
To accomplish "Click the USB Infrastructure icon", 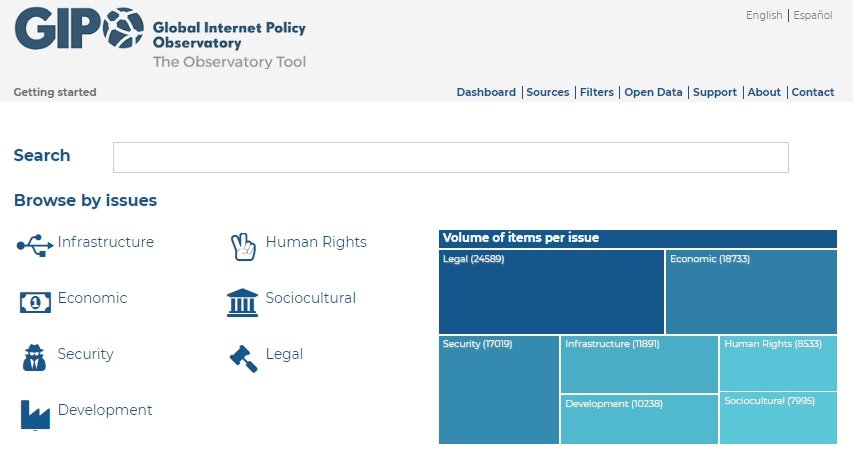I will tap(35, 245).
